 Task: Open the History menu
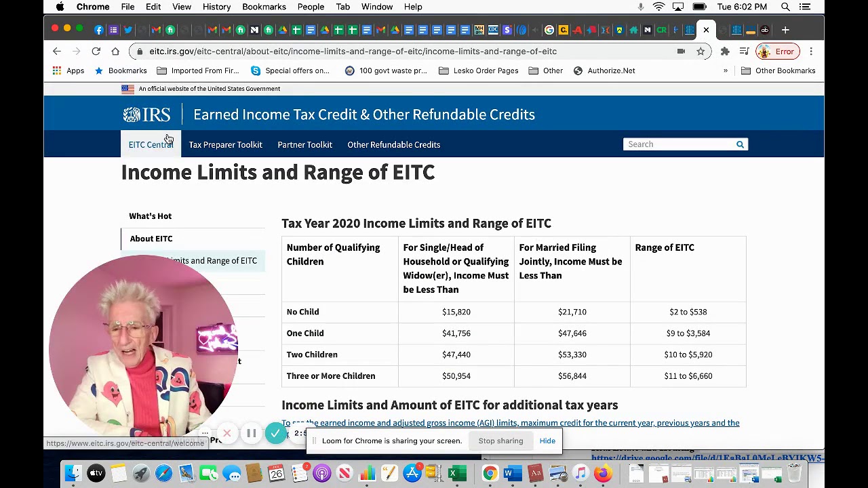click(216, 7)
